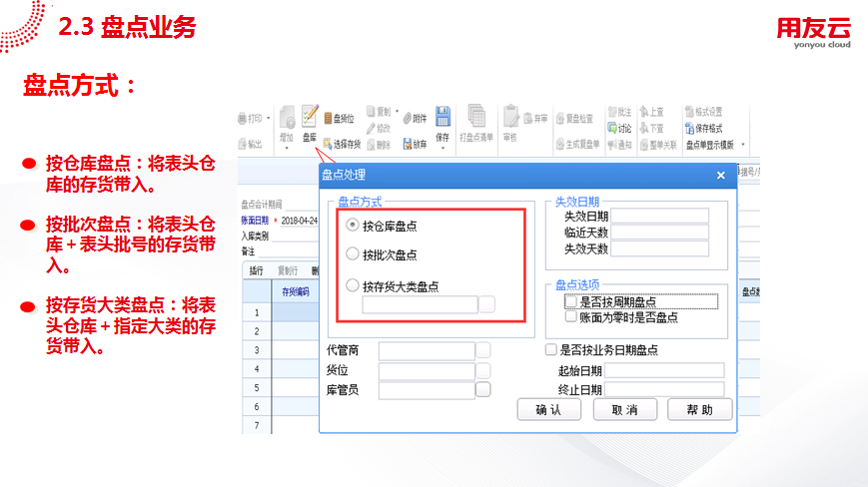Open the lookup button beside 库管员 field

[x=483, y=390]
